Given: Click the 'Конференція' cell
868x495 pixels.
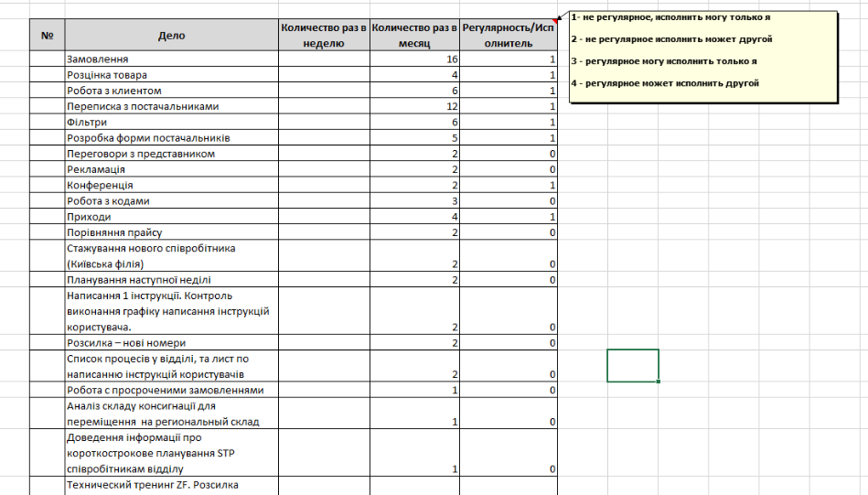Looking at the screenshot, I should tap(172, 185).
